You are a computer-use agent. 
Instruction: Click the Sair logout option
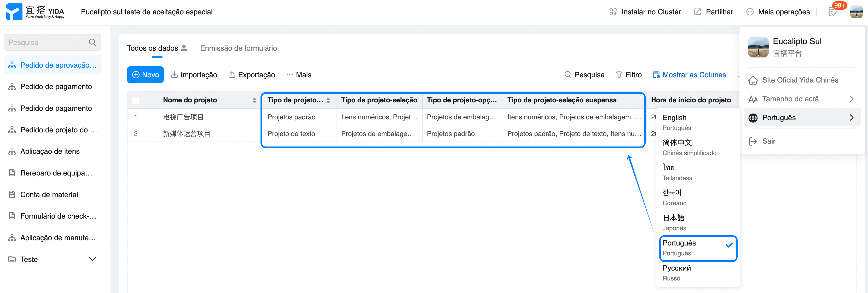pos(768,141)
